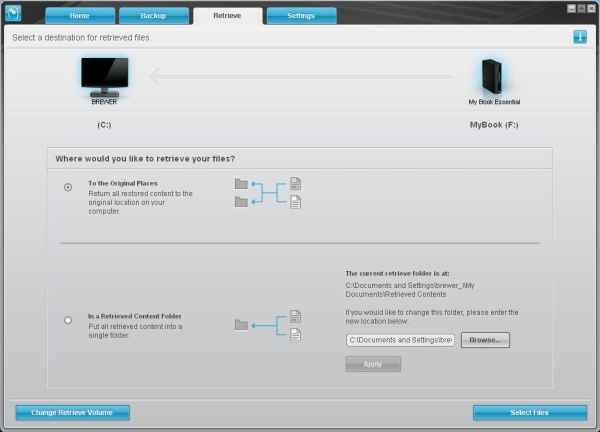Click the lower document icon in Retrieved Content Folder row
This screenshot has height=432, width=600.
point(295,334)
